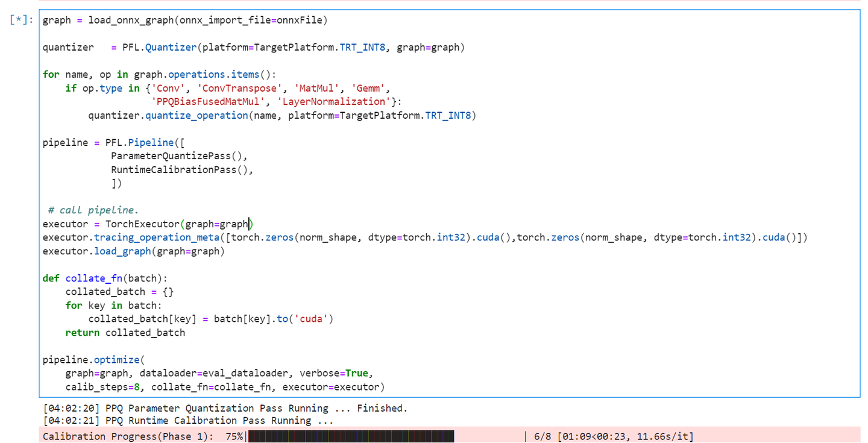Click the TRT_INT8 platform text on the quantizer line
Viewport: 868px width, 443px height.
[x=362, y=48]
